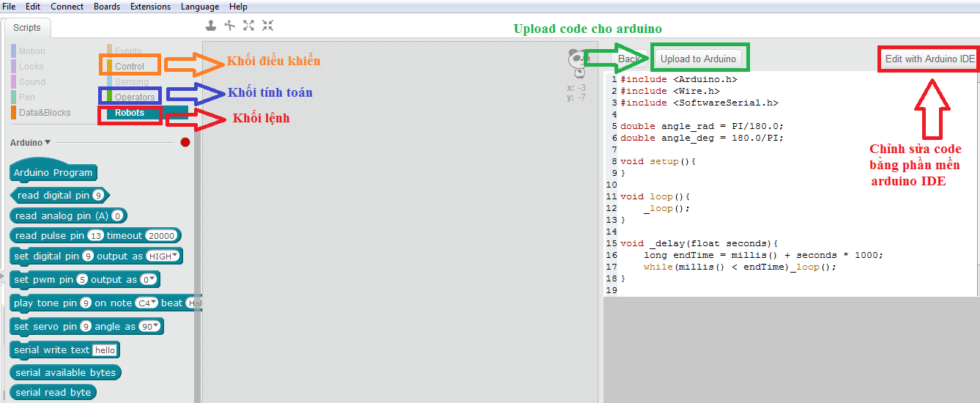The width and height of the screenshot is (980, 403).
Task: Click the timeout 20000 field
Action: (161, 236)
